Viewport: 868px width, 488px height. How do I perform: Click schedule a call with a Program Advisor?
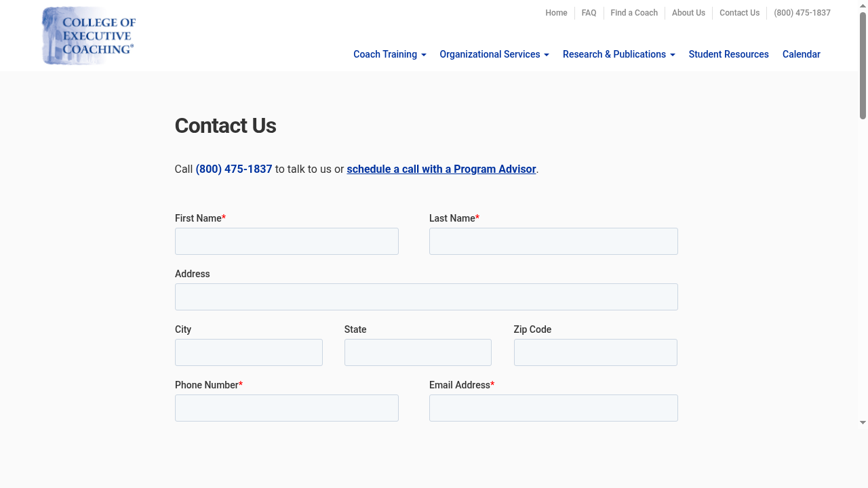pos(441,169)
